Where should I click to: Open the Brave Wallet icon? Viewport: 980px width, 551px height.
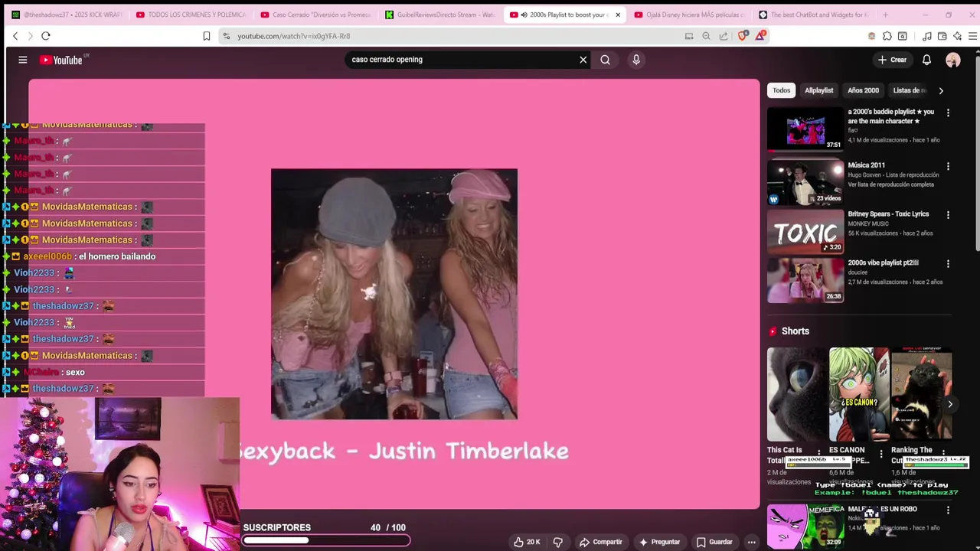point(942,36)
